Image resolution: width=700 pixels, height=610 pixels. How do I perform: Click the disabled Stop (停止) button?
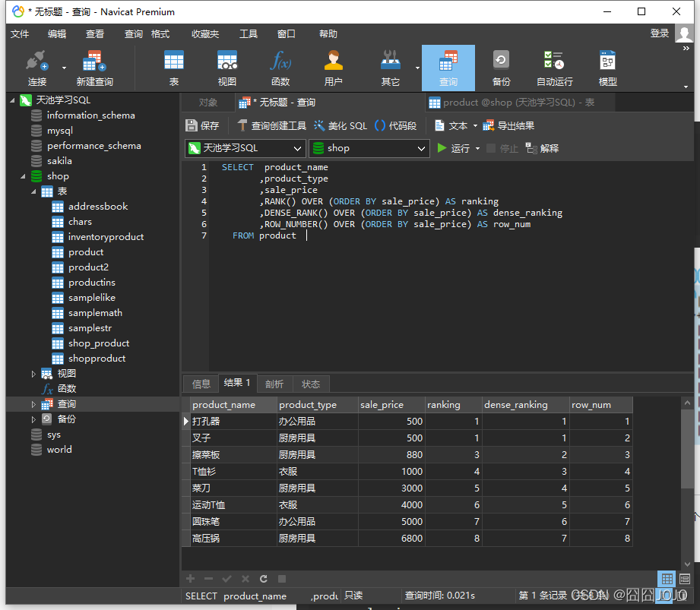[x=502, y=148]
